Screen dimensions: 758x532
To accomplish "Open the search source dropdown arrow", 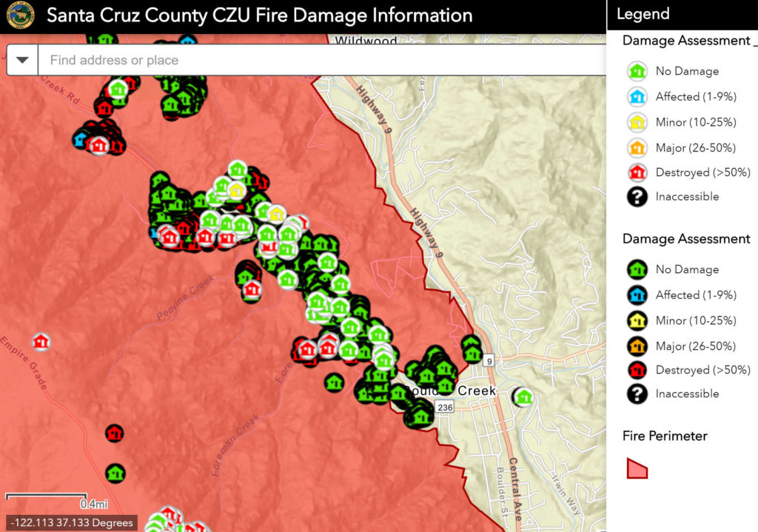I will click(x=22, y=60).
